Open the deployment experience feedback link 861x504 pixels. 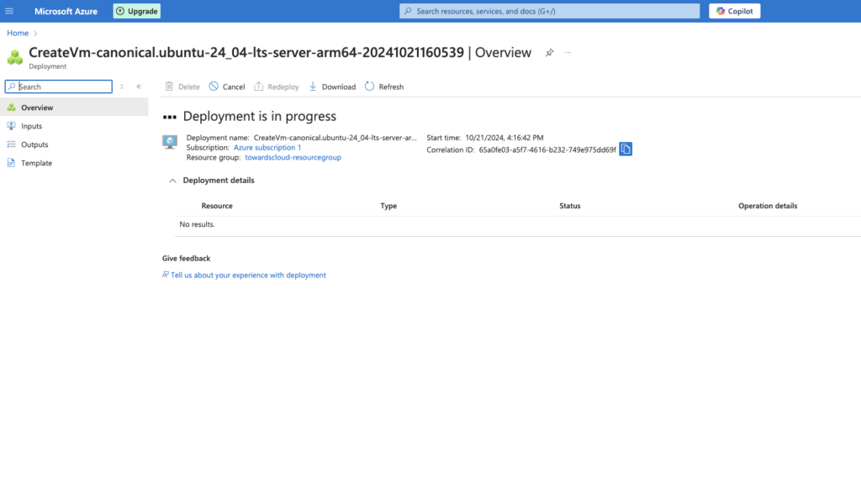248,276
